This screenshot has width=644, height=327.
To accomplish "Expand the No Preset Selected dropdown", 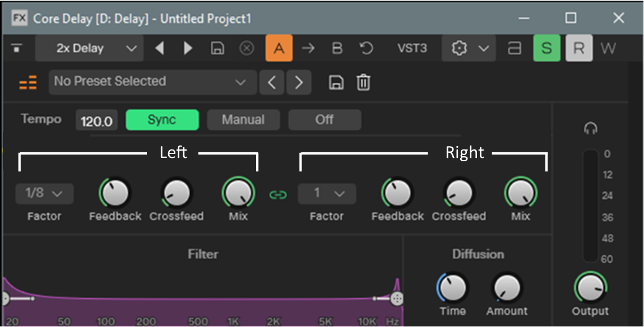I will [x=152, y=82].
